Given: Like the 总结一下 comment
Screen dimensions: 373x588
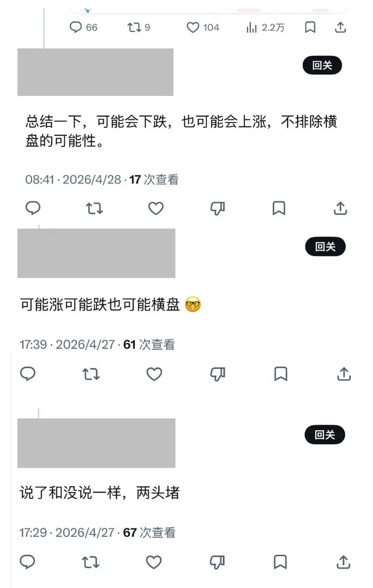Looking at the screenshot, I should pos(156,208).
